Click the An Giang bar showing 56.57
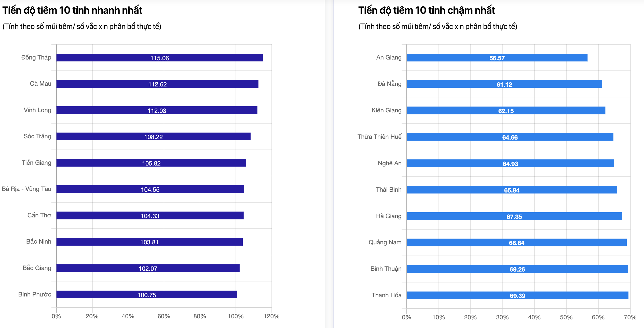Screen dimensions: 644x328 coord(497,58)
